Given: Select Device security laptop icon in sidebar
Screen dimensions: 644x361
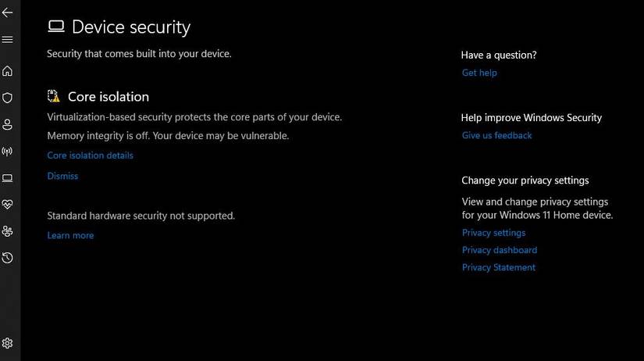Looking at the screenshot, I should 8,177.
